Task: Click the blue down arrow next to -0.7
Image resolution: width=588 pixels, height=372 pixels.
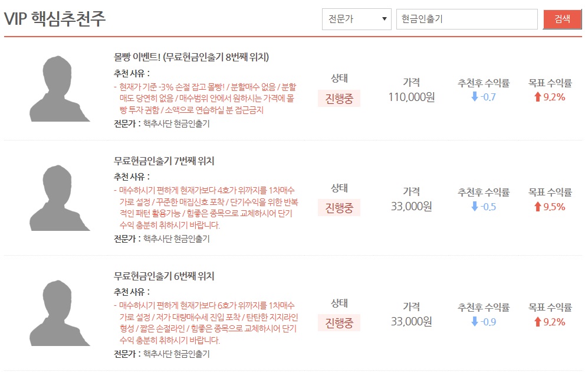Action: click(x=475, y=97)
